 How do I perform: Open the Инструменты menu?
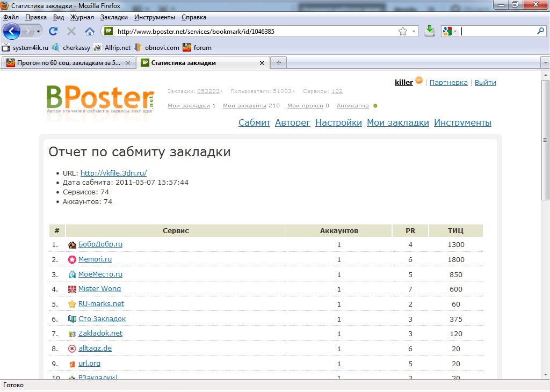pos(155,17)
